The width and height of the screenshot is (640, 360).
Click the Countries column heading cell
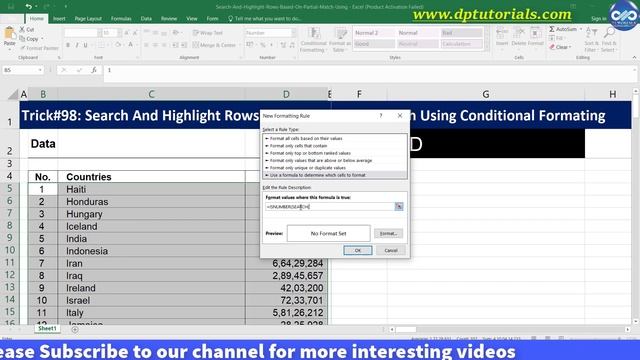click(151, 177)
